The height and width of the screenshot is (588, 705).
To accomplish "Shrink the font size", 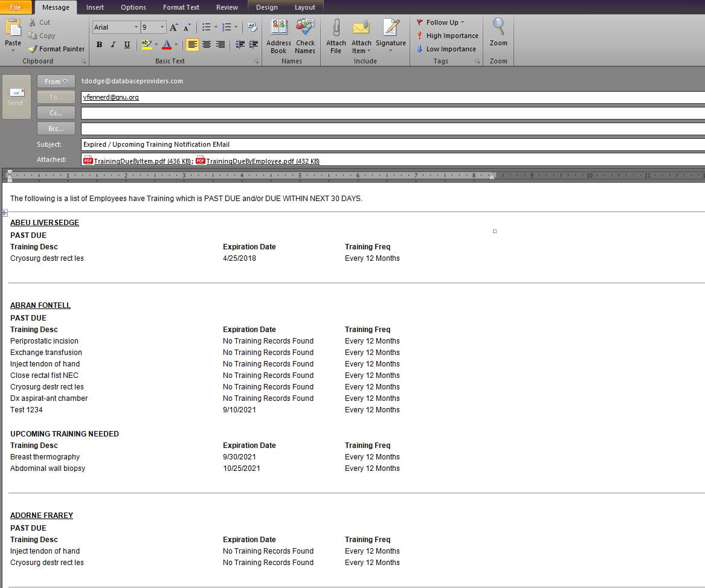I will point(187,27).
